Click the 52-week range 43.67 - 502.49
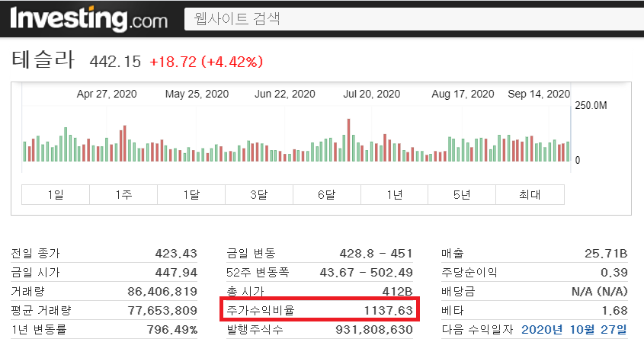 [x=366, y=272]
